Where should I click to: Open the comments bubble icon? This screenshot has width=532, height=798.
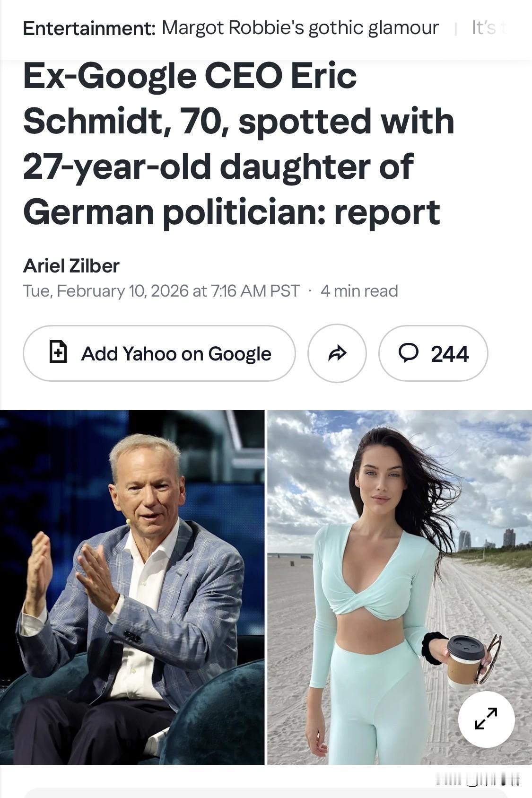pos(409,353)
